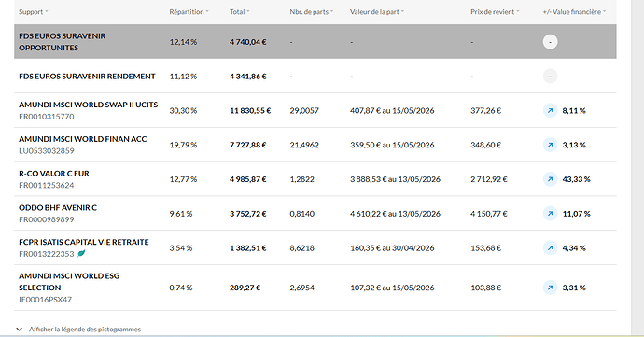Screen dimensions: 644x337
Task: Click the green leaf icon beside FR0013222353
Action: click(x=81, y=254)
